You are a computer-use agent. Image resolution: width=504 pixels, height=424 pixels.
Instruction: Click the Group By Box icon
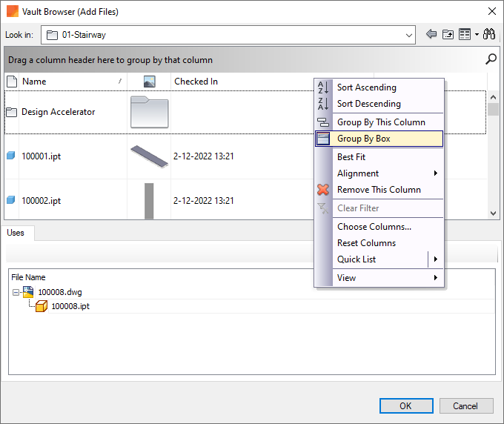click(323, 139)
